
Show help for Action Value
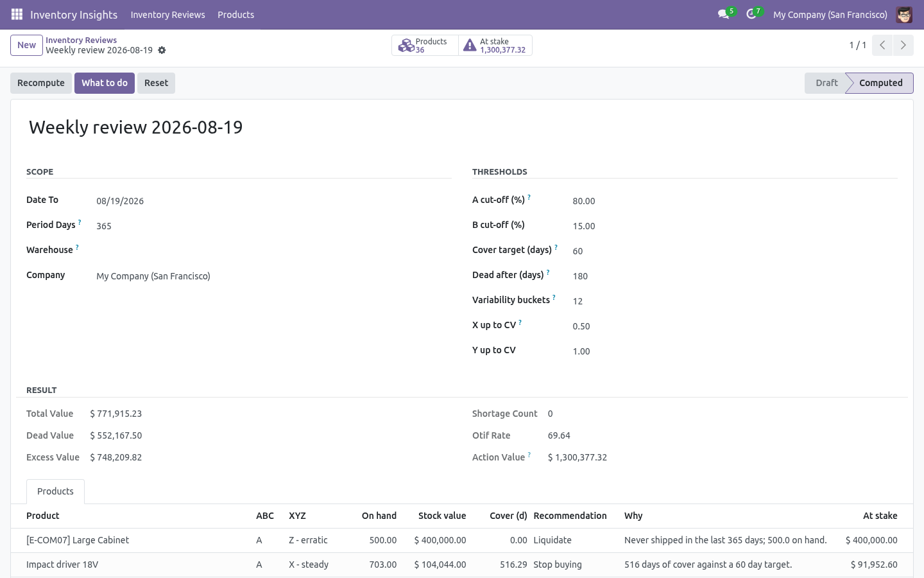[x=529, y=455]
